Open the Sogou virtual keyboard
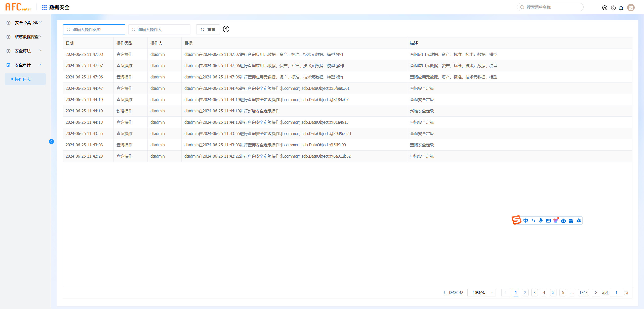644x309 pixels. coord(548,220)
